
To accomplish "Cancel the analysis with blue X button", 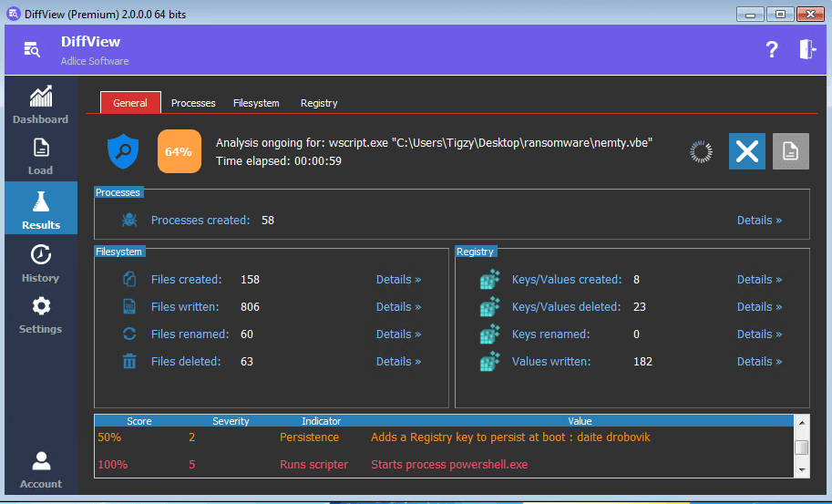I will pos(746,151).
